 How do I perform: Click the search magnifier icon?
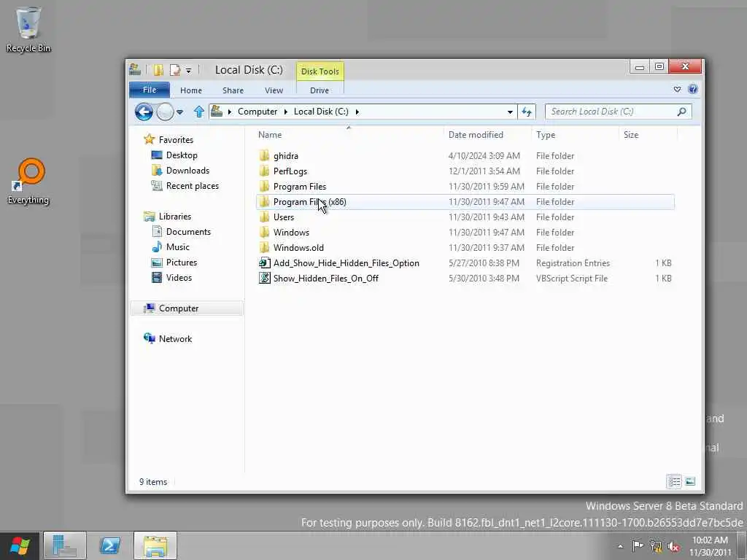click(x=682, y=112)
